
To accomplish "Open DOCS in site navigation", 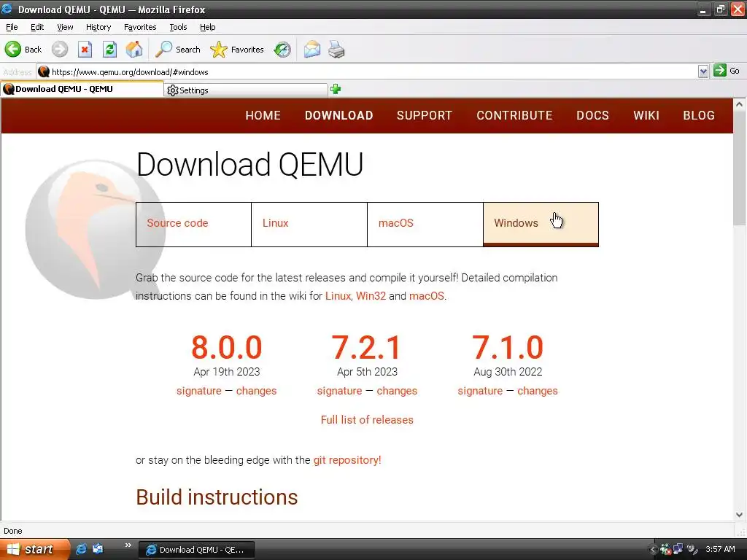I will tap(592, 115).
